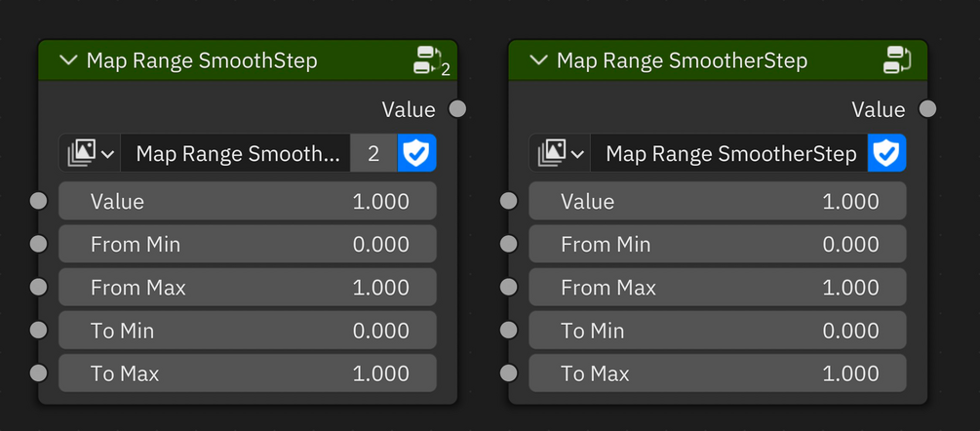
Task: Toggle fake user shield on SmoothStep node
Action: (x=416, y=153)
